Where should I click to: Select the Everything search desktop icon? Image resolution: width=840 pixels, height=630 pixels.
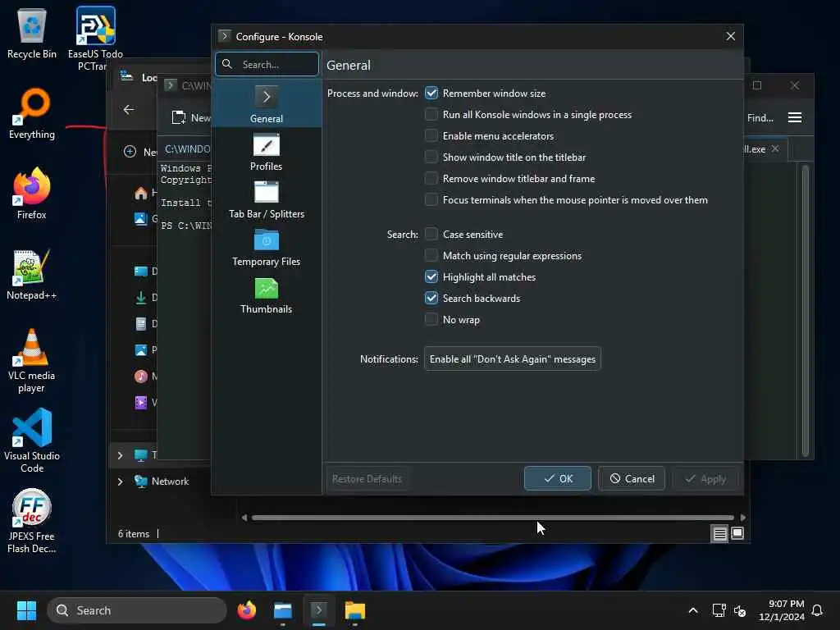click(x=32, y=113)
